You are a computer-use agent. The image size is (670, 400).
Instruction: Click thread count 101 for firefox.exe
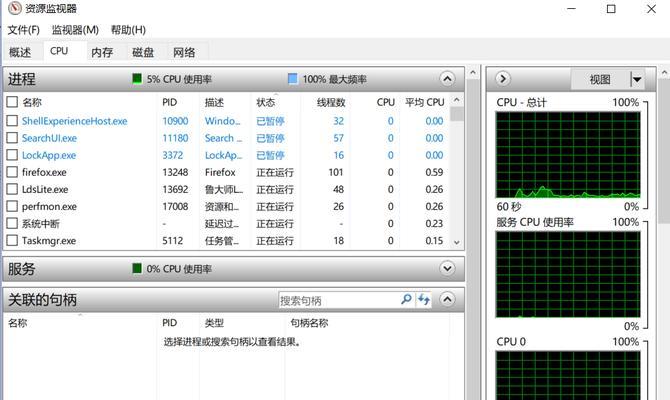click(336, 172)
